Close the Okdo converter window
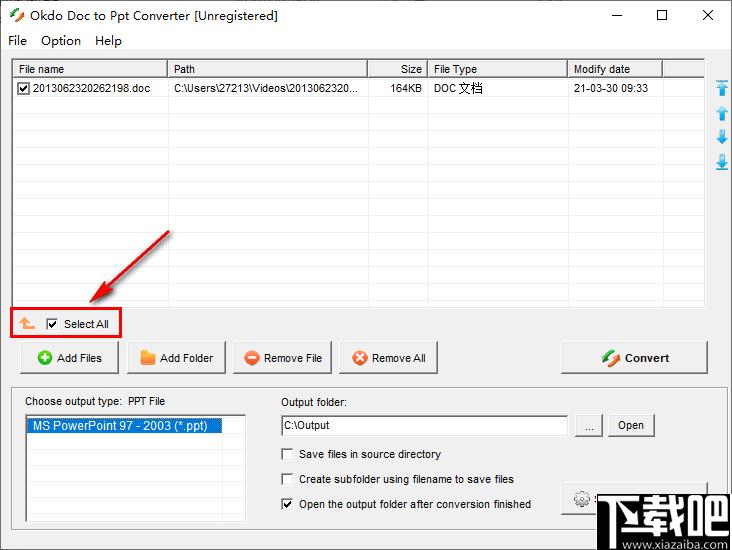 (x=707, y=15)
